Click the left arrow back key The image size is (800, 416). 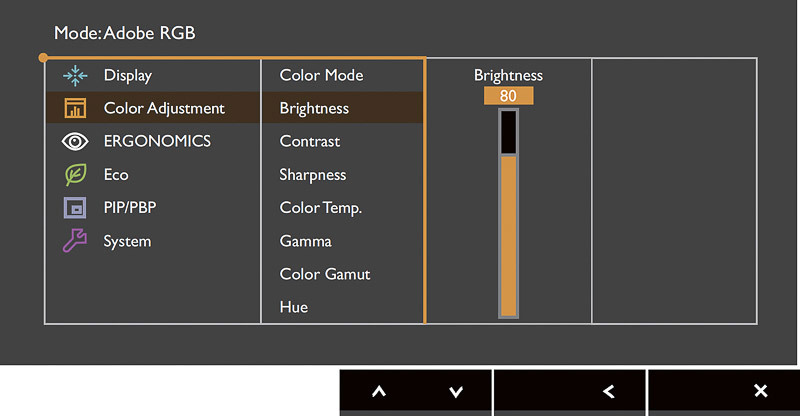pos(608,391)
